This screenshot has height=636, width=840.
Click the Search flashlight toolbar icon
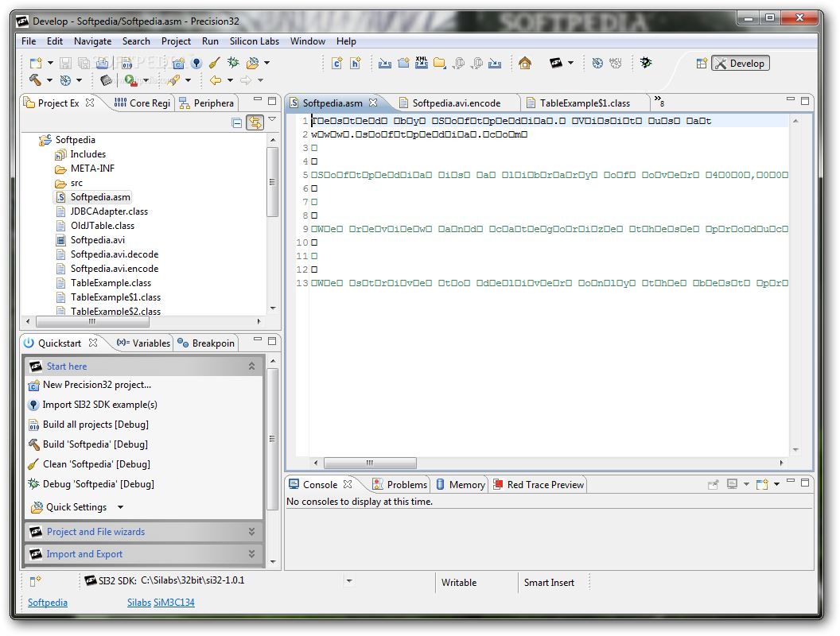pos(173,80)
